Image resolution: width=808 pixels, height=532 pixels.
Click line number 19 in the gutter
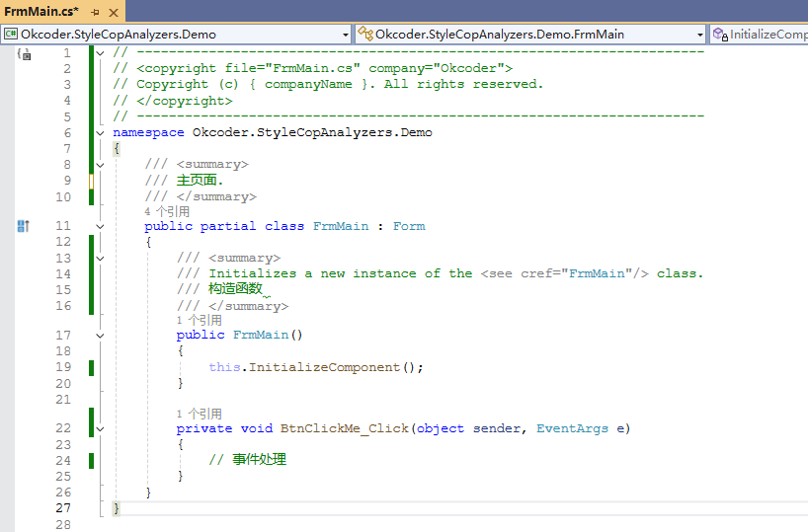point(63,367)
